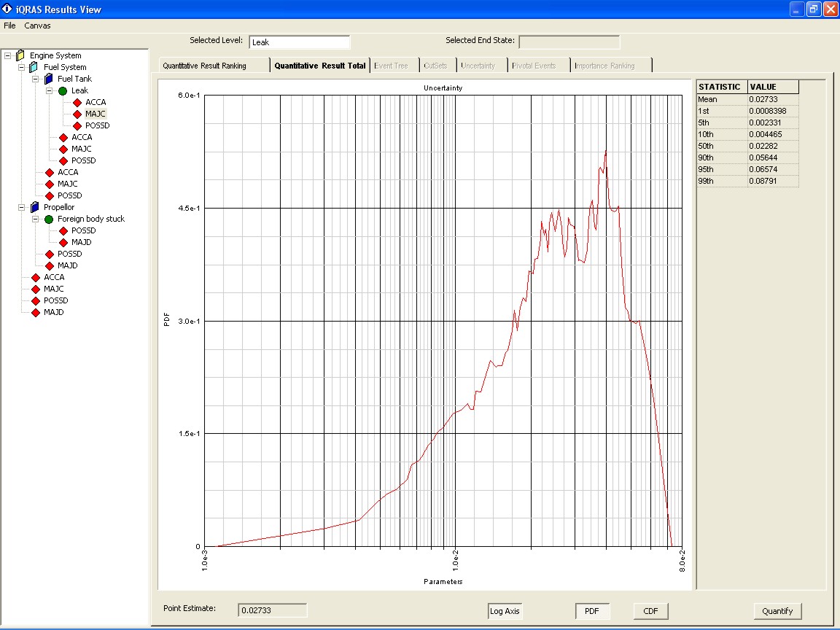Select the MAJC item under Leak
The height and width of the screenshot is (630, 840).
click(x=96, y=114)
